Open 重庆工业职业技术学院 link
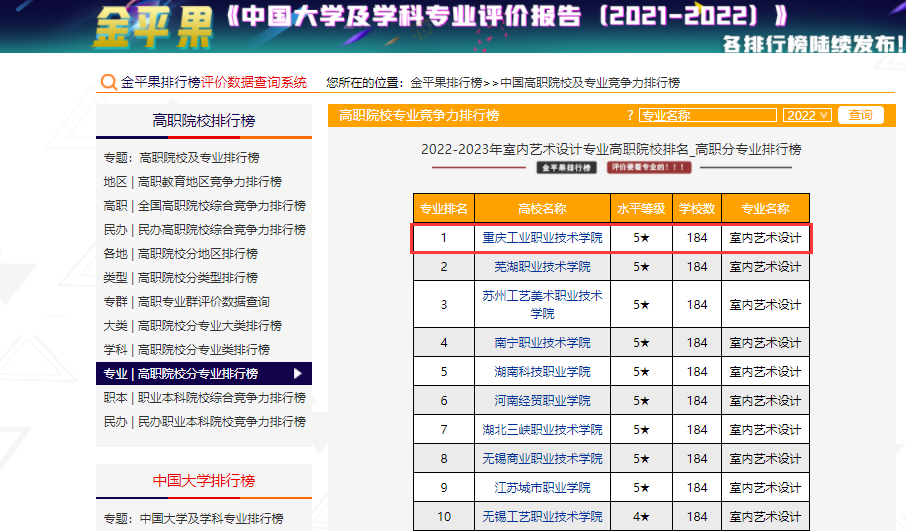Viewport: 906px width, 531px height. [x=542, y=238]
